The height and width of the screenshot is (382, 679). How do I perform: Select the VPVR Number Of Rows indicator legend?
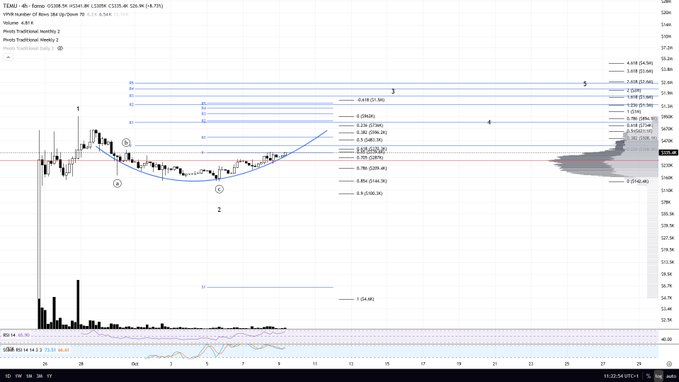point(44,14)
